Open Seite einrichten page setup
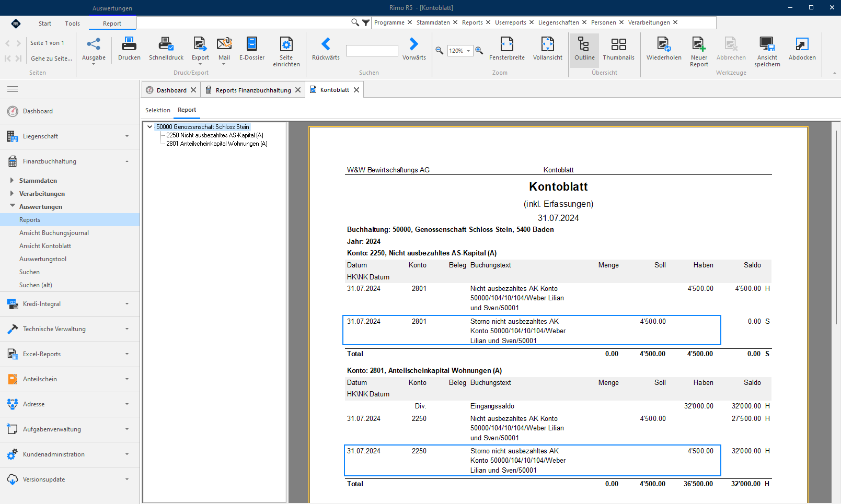 click(286, 52)
